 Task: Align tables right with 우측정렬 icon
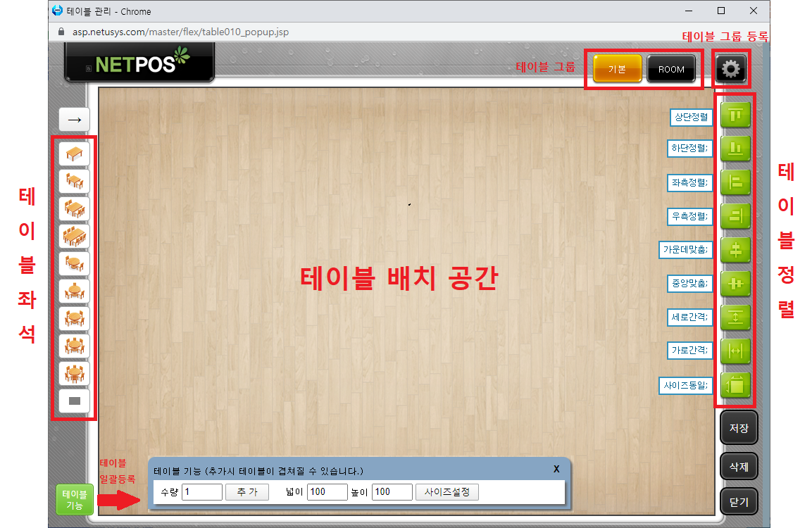click(x=735, y=216)
